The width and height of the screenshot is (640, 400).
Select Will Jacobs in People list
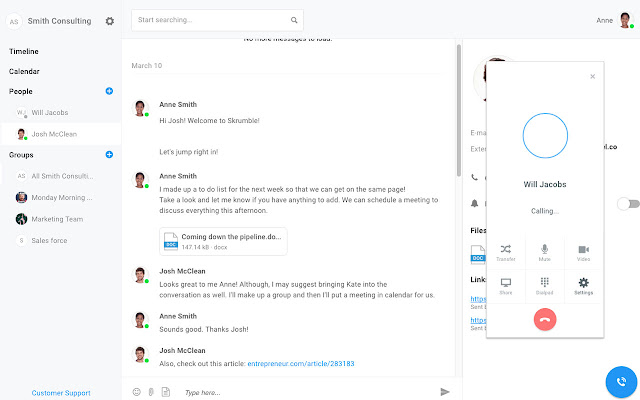[50, 113]
